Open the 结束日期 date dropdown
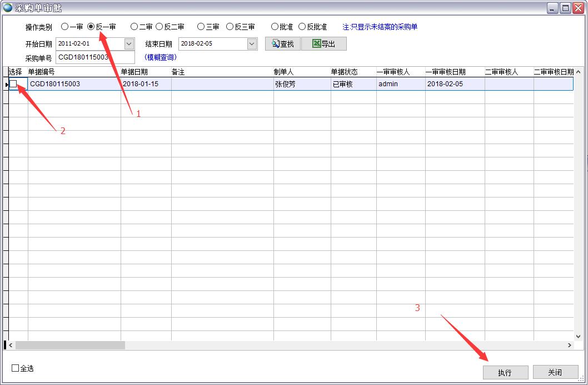The image size is (588, 385). pyautogui.click(x=252, y=43)
